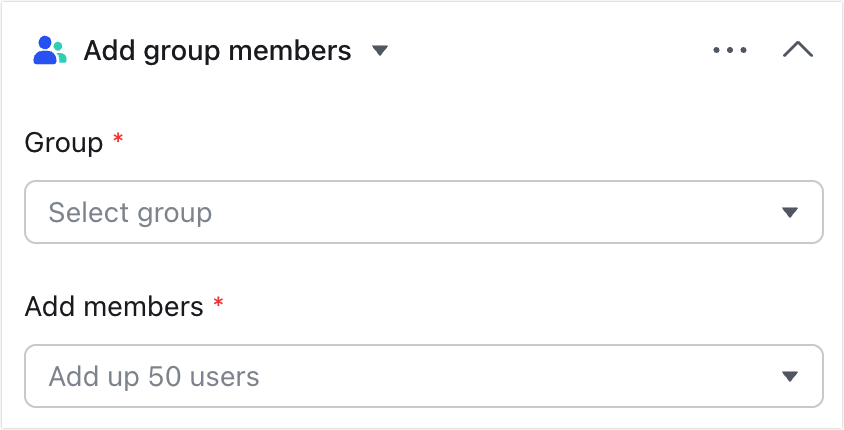Click the Add members field label
Viewport: 844px width, 430px height.
pyautogui.click(x=114, y=307)
